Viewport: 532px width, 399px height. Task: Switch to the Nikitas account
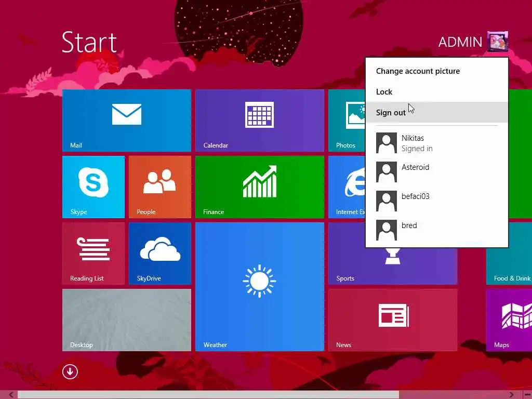tap(436, 143)
